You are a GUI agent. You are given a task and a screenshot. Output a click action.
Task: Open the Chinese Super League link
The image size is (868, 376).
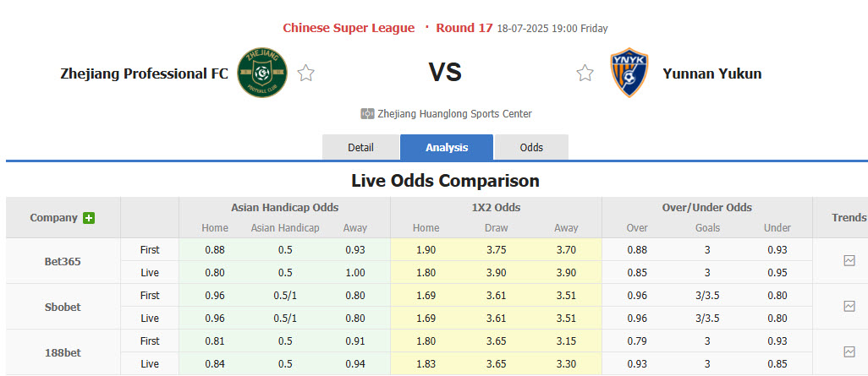click(x=349, y=28)
